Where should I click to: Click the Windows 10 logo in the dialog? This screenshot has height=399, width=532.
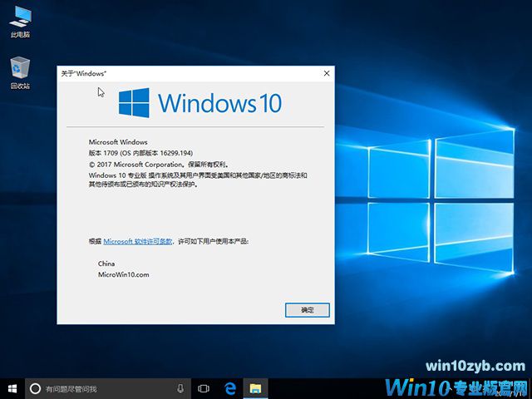tap(200, 103)
